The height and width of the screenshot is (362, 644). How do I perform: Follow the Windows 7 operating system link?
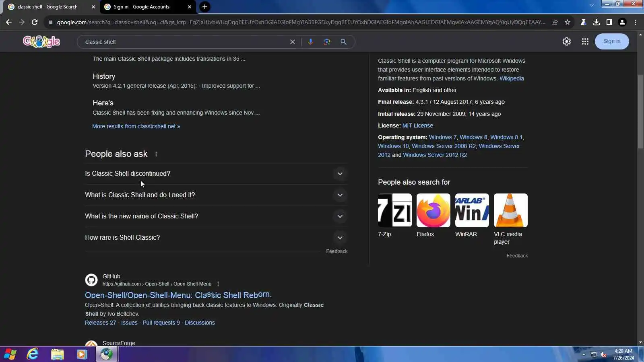(x=443, y=137)
